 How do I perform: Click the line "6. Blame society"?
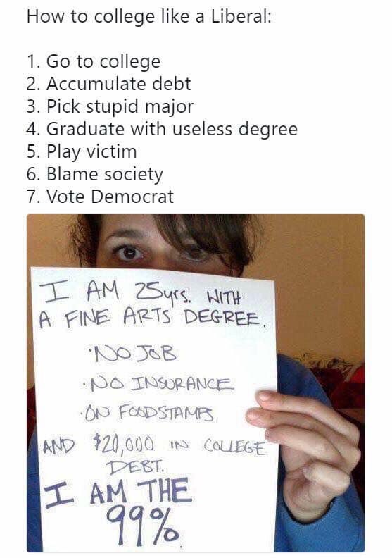[x=95, y=175]
